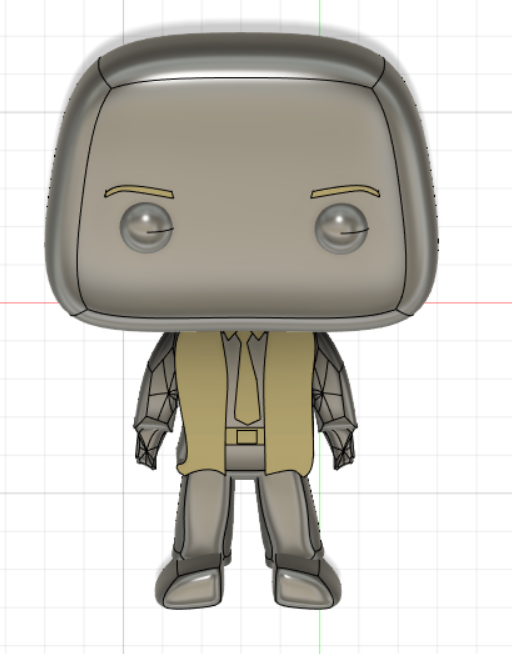Select the necktie on the figure's chest
This screenshot has width=512, height=654.
248,380
